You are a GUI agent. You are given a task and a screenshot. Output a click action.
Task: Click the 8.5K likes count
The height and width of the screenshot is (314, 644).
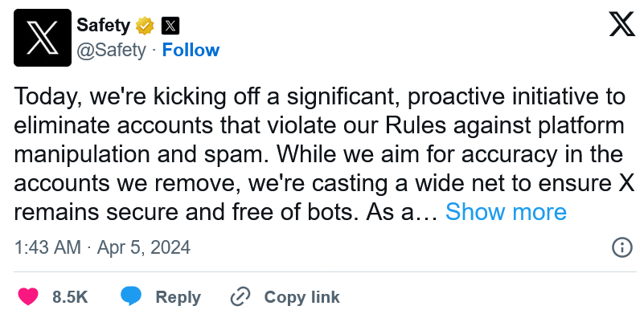(70, 297)
